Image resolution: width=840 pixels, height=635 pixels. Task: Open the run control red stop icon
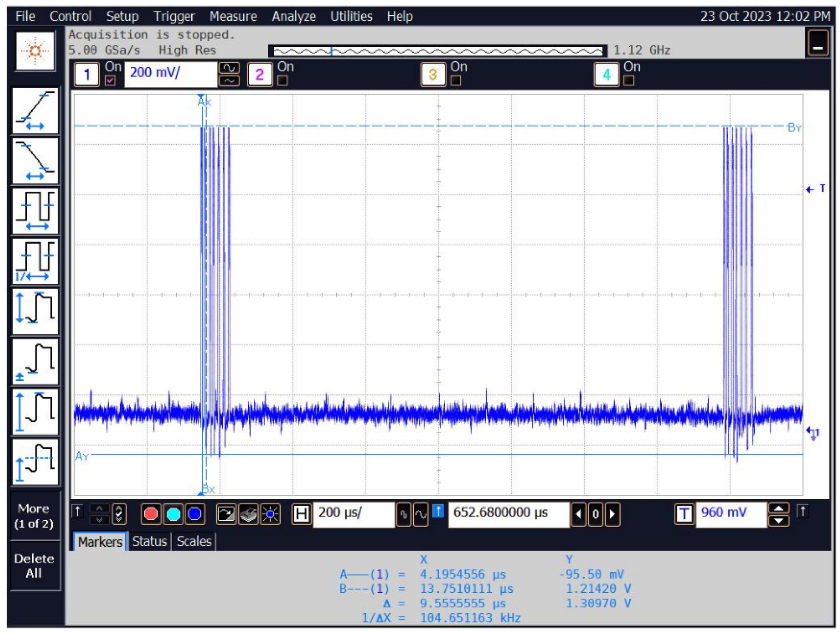(151, 514)
